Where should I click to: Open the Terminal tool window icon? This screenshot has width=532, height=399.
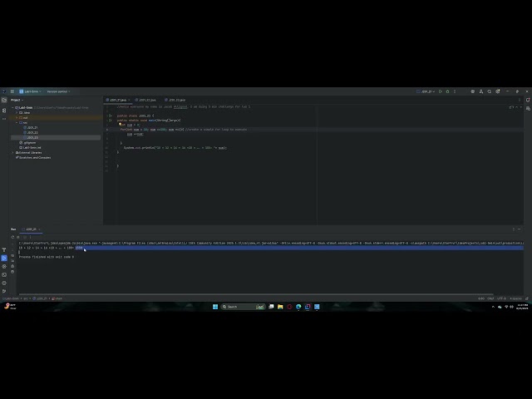[x=4, y=275]
